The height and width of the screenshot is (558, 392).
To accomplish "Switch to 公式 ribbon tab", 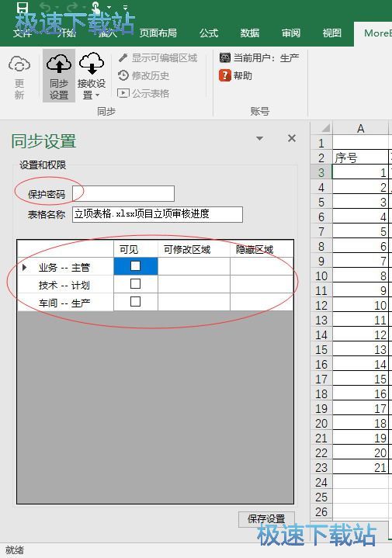I will (x=209, y=33).
